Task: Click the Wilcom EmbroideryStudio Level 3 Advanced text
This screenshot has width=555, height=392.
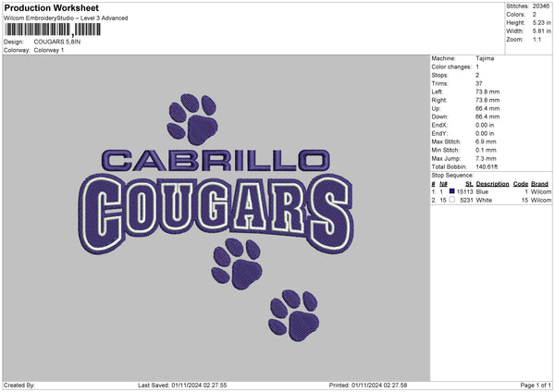Action: [66, 18]
